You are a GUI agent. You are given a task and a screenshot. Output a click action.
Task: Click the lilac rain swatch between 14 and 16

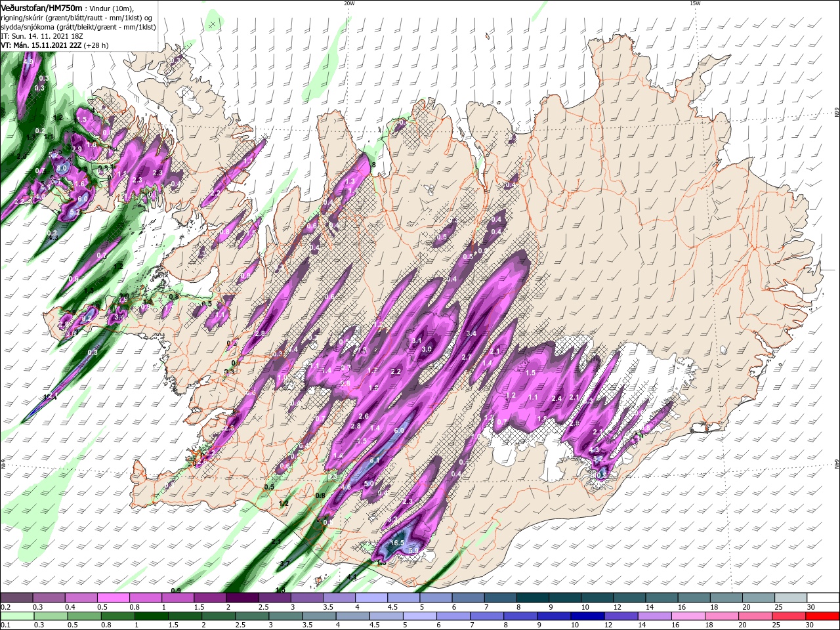[x=655, y=616]
